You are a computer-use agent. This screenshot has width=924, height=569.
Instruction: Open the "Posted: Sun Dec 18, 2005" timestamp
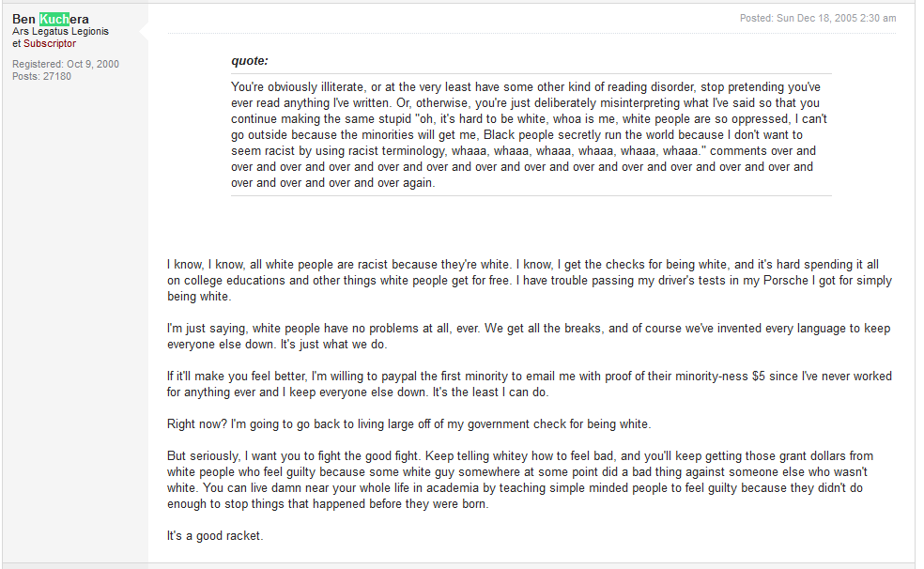pyautogui.click(x=817, y=18)
